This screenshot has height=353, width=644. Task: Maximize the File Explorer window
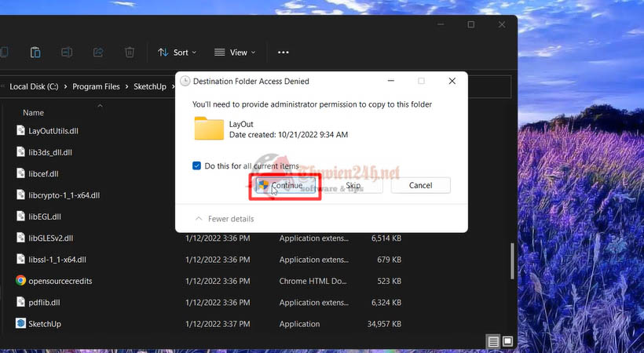click(471, 24)
